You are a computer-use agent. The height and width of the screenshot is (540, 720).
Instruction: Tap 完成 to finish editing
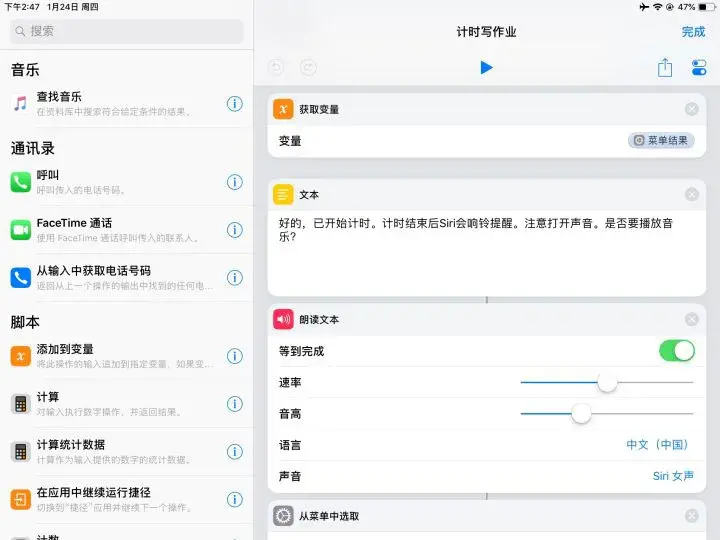(x=693, y=32)
